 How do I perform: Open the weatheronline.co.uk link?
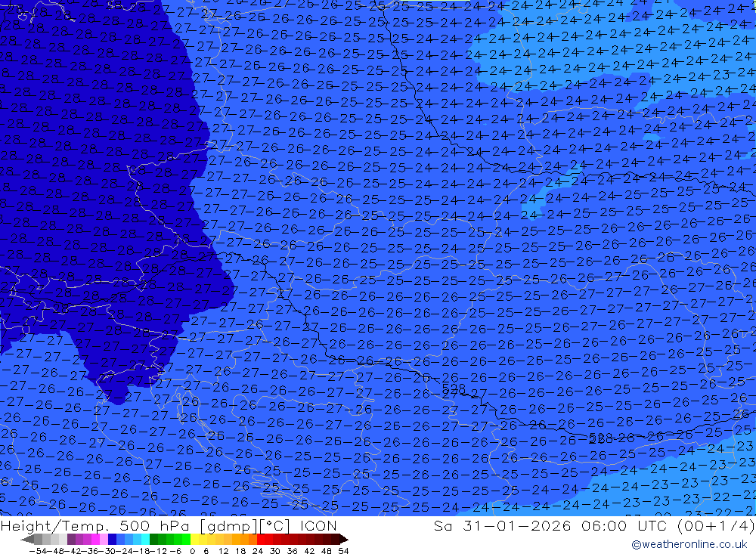[x=689, y=544]
